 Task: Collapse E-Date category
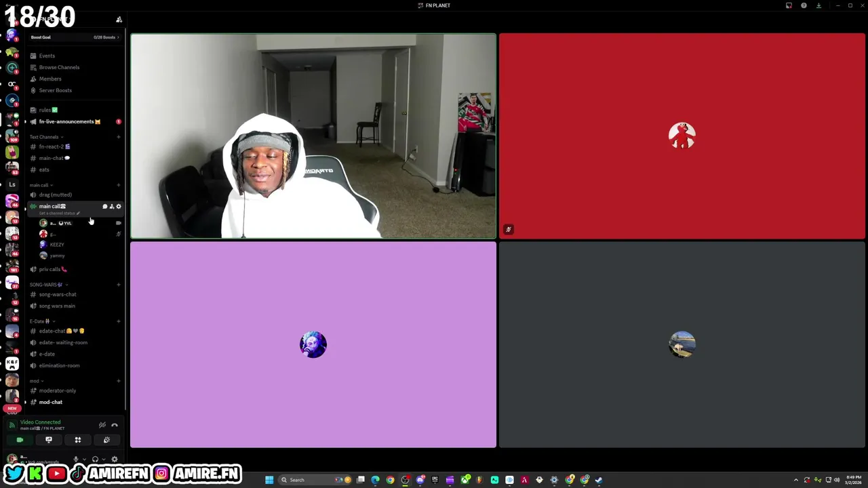pos(41,321)
